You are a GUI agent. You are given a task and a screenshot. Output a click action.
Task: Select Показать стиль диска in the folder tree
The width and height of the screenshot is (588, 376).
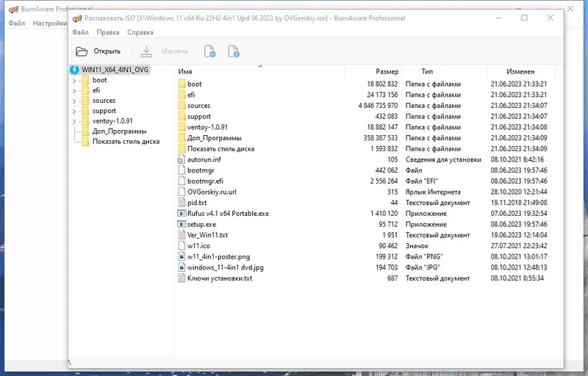point(126,142)
